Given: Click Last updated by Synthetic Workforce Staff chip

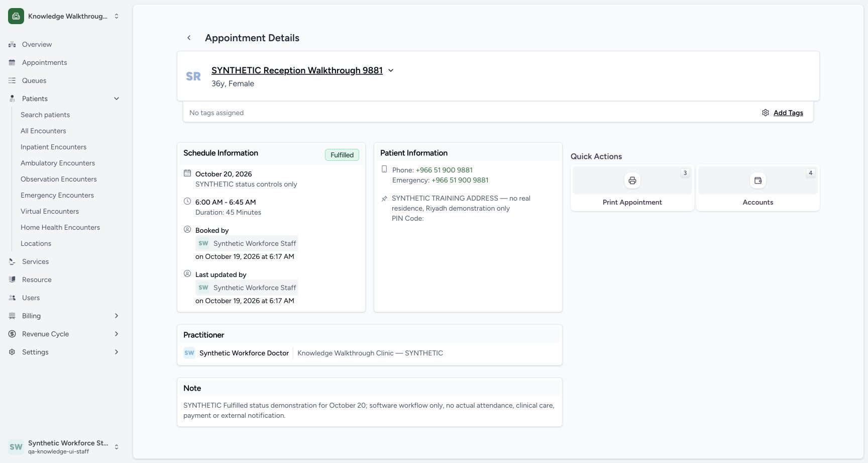Looking at the screenshot, I should pyautogui.click(x=247, y=288).
